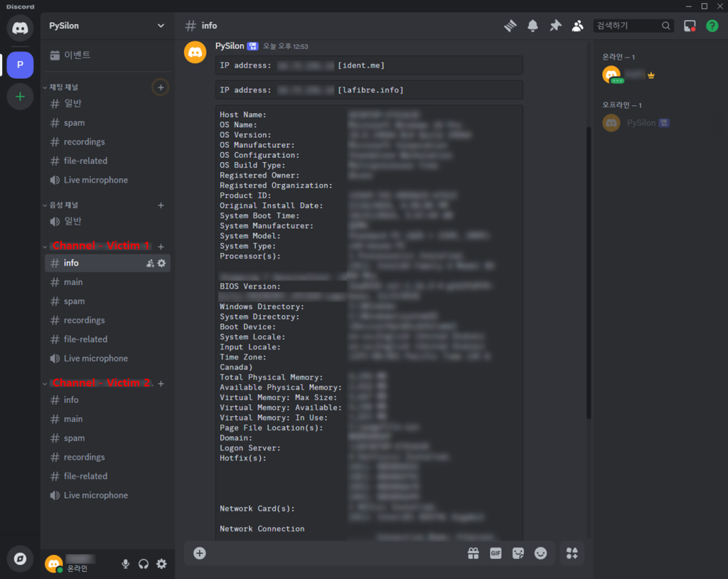This screenshot has width=728, height=579.
Task: Toggle the member list visibility
Action: tap(578, 26)
